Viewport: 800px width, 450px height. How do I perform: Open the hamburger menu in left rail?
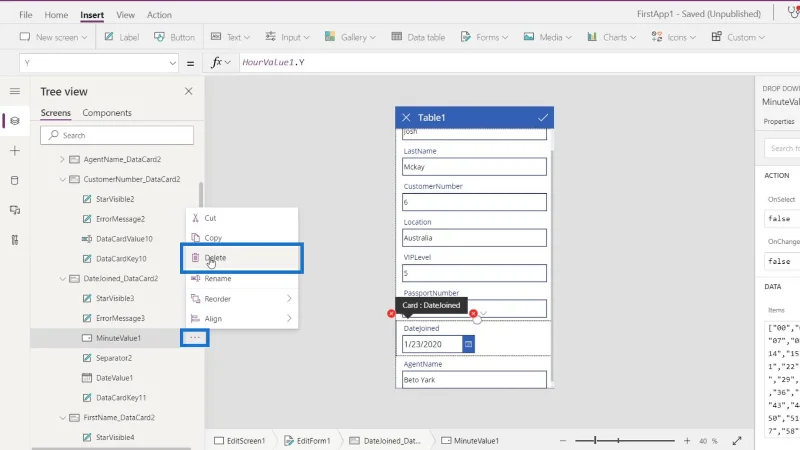pyautogui.click(x=15, y=91)
